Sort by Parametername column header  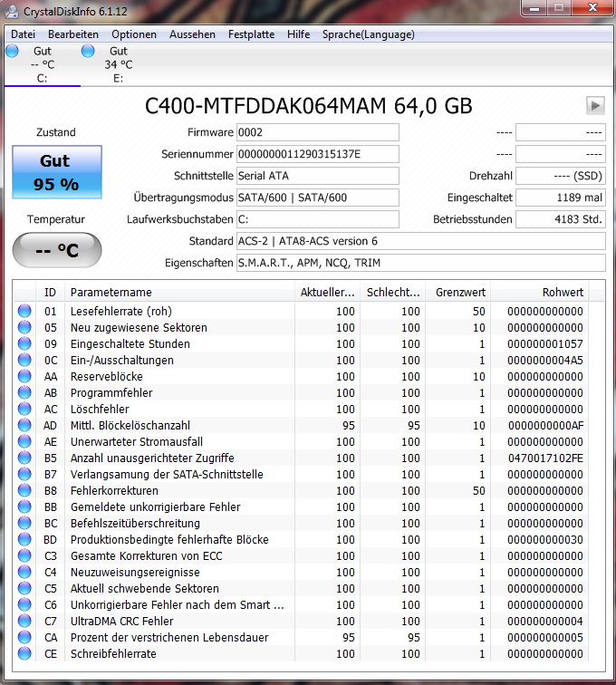tap(179, 293)
